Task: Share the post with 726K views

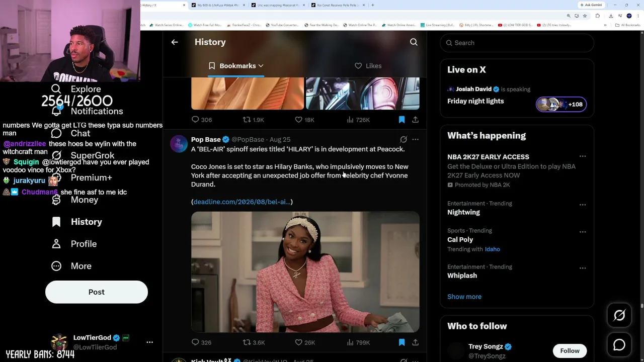Action: (415, 120)
